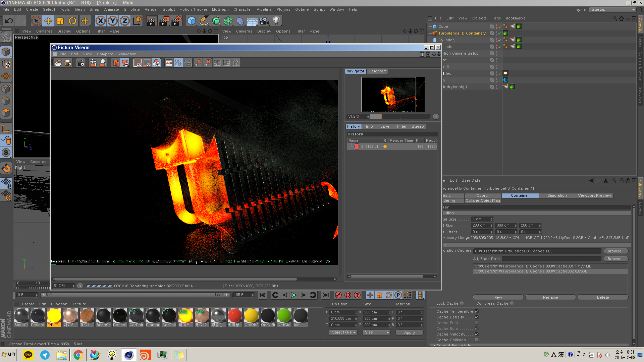The width and height of the screenshot is (644, 362).
Task: Enable Compress Cache checkbox
Action: (x=512, y=303)
